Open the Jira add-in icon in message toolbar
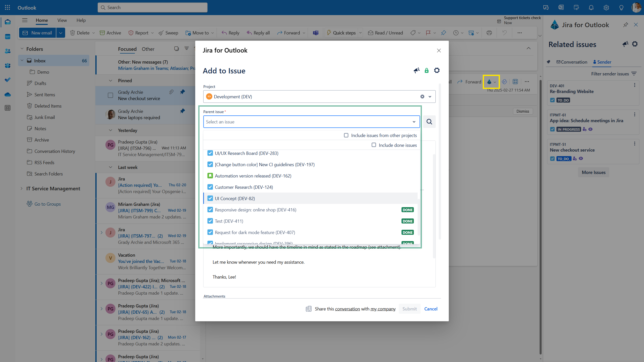644x362 pixels. (489, 82)
